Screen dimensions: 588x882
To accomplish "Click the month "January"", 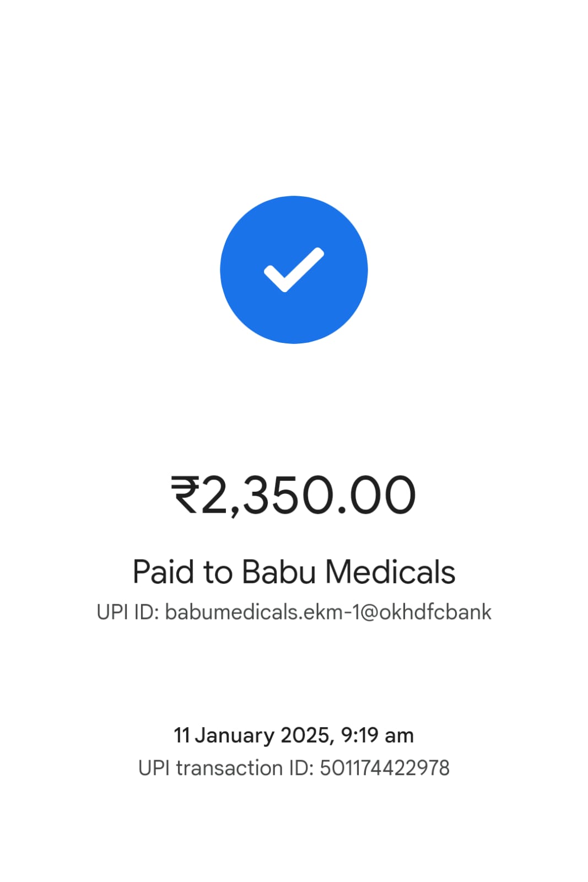I will point(235,735).
